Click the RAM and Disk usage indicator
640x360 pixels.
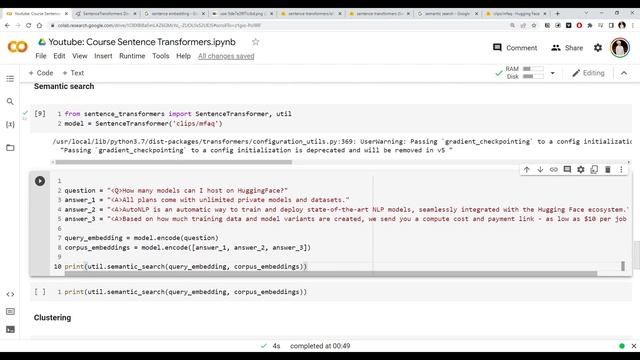(x=524, y=73)
